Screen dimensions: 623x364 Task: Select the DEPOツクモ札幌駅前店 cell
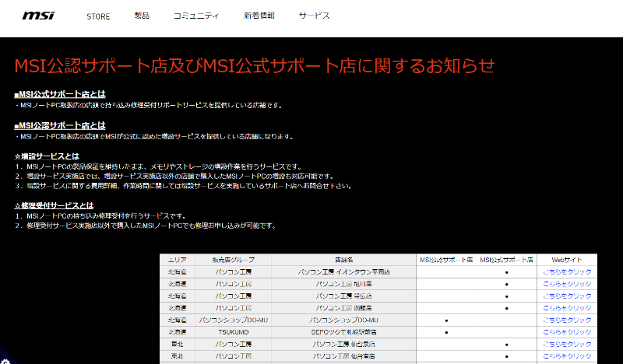click(343, 332)
